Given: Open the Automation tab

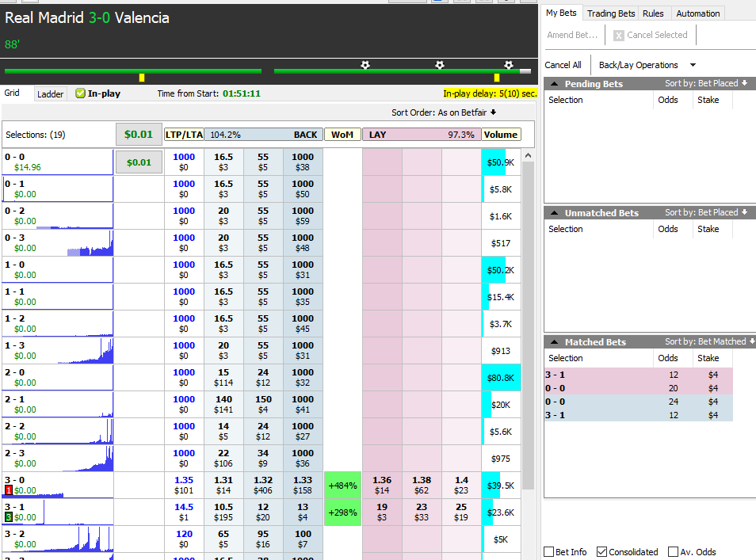Looking at the screenshot, I should point(698,13).
